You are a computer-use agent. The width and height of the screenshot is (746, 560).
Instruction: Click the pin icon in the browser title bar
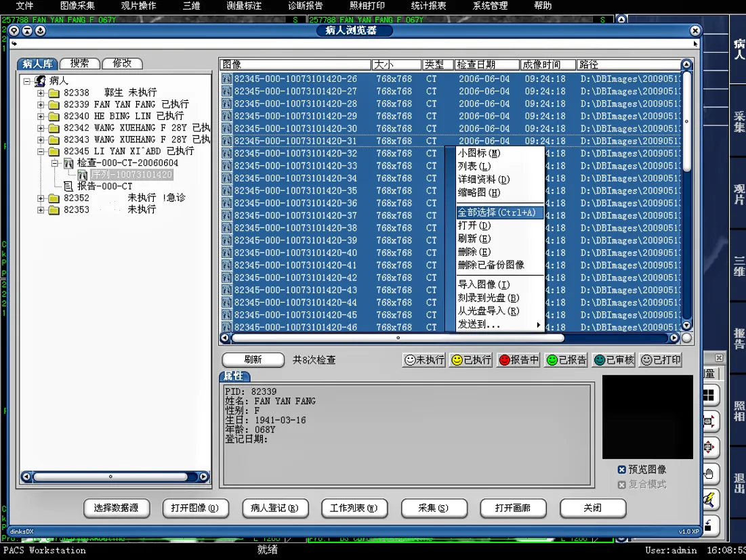[14, 31]
